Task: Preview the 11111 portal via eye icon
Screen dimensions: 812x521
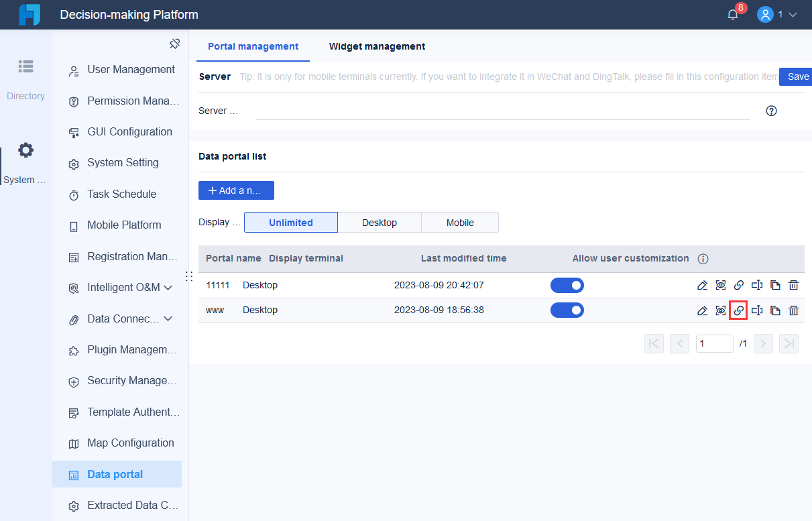Action: click(x=721, y=286)
